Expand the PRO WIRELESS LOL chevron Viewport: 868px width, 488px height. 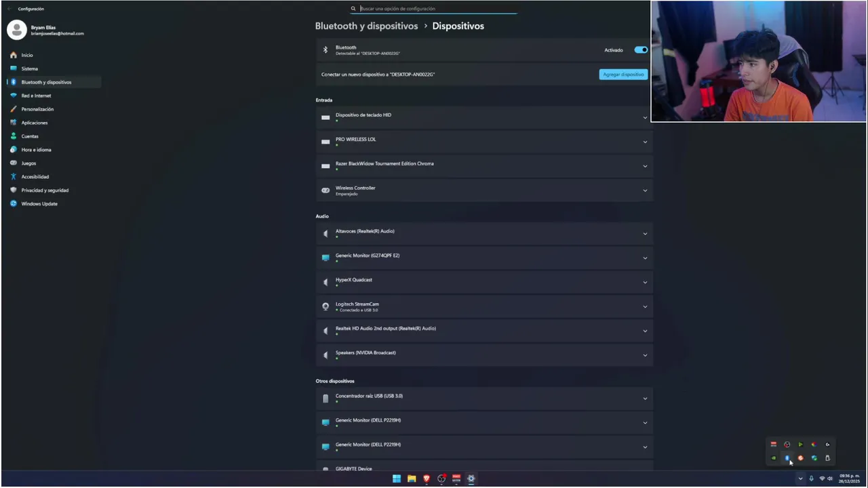pyautogui.click(x=645, y=142)
